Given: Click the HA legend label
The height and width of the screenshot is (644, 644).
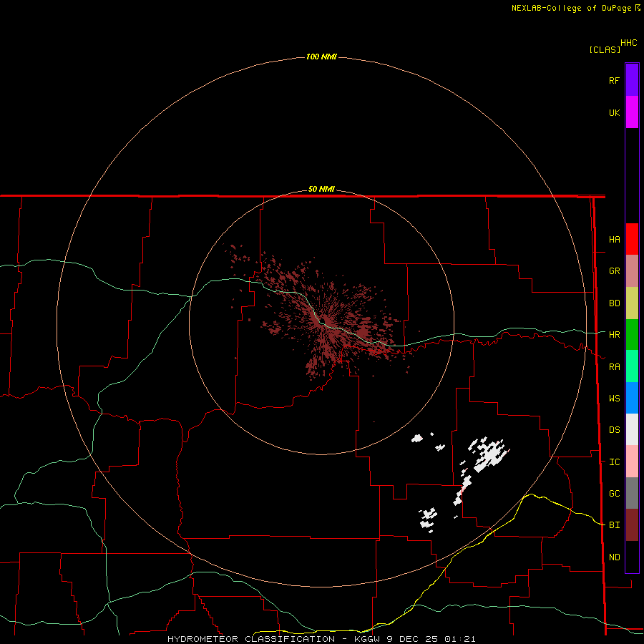Looking at the screenshot, I should 614,240.
